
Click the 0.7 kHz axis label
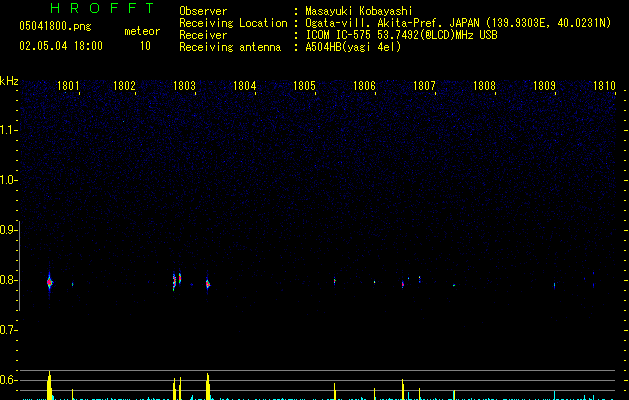8,330
